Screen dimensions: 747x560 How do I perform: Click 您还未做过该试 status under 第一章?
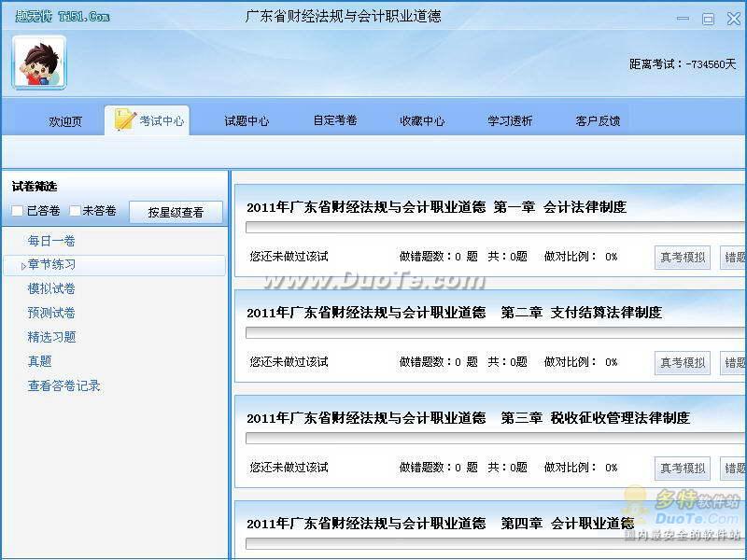tap(289, 257)
